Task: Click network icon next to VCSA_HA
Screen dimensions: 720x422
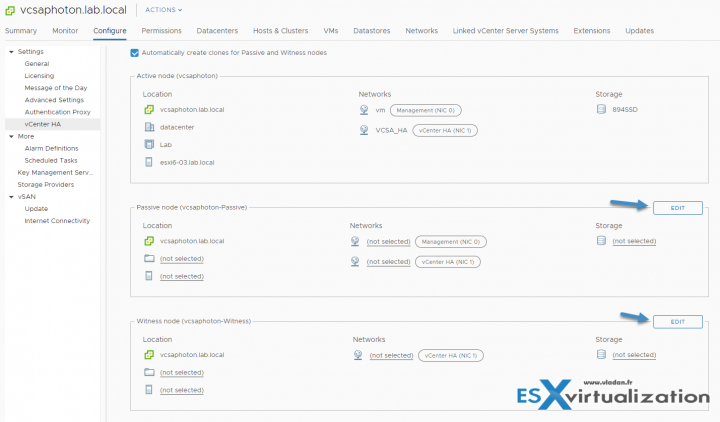Action: [x=364, y=130]
